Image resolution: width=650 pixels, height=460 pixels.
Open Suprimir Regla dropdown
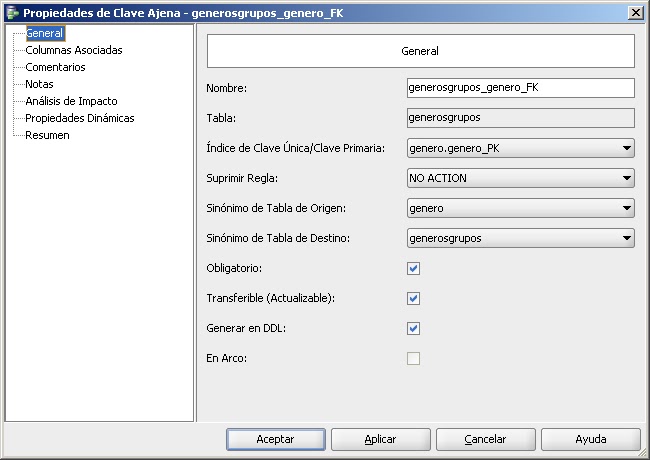coord(521,178)
